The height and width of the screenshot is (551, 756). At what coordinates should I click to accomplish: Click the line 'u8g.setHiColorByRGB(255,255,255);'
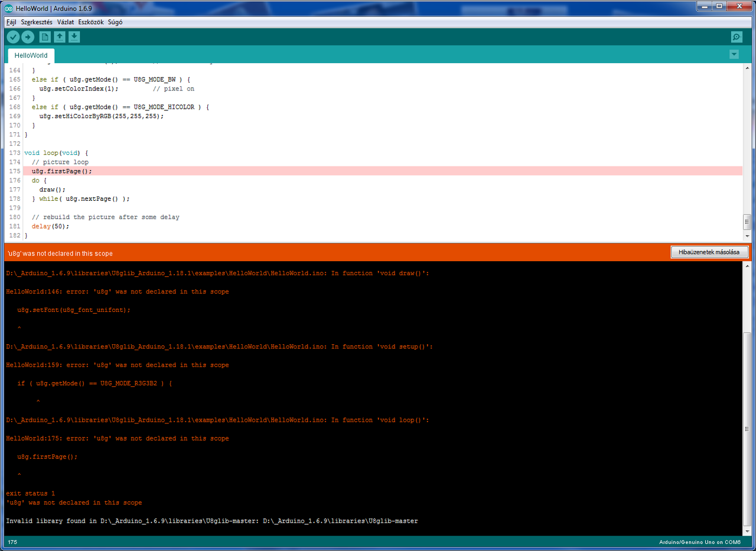(x=102, y=116)
